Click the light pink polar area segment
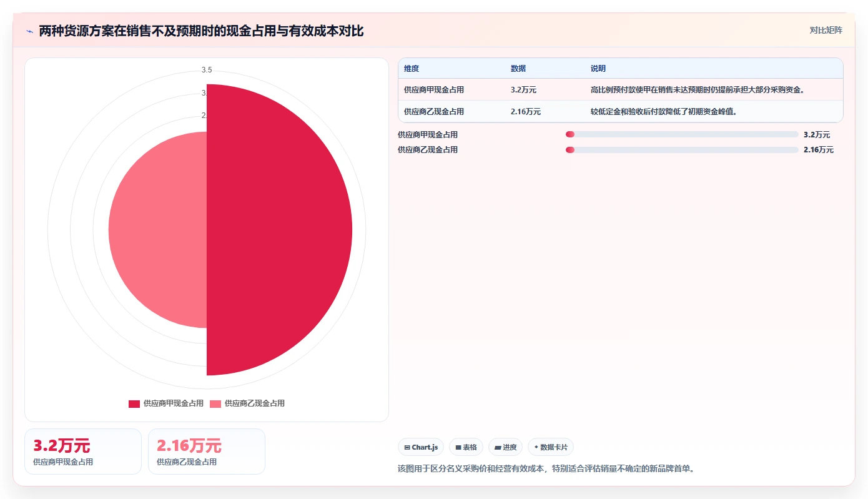The image size is (868, 499). (x=157, y=230)
